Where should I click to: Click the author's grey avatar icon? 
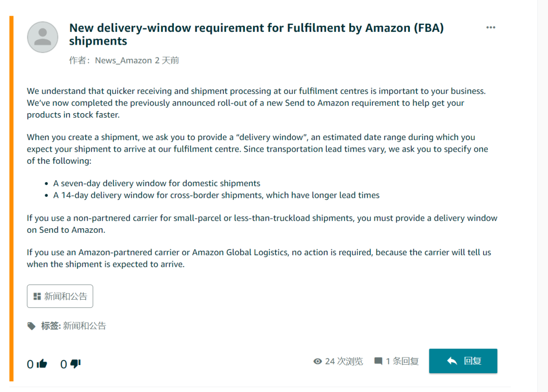[43, 37]
